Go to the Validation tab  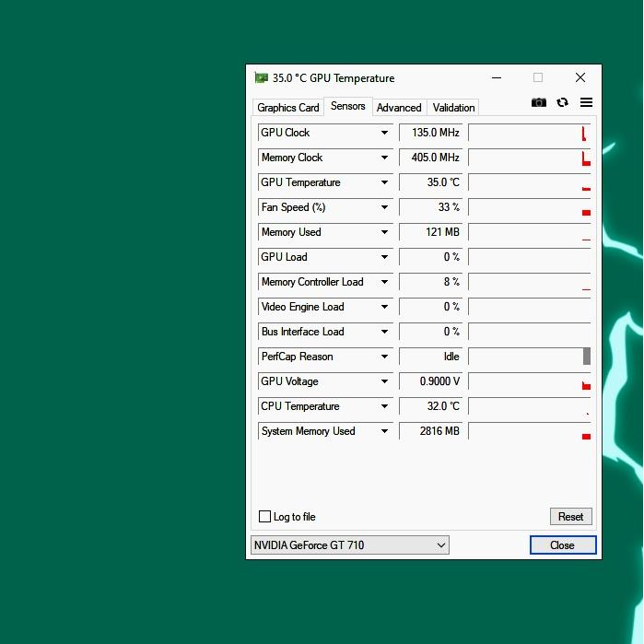click(x=453, y=108)
